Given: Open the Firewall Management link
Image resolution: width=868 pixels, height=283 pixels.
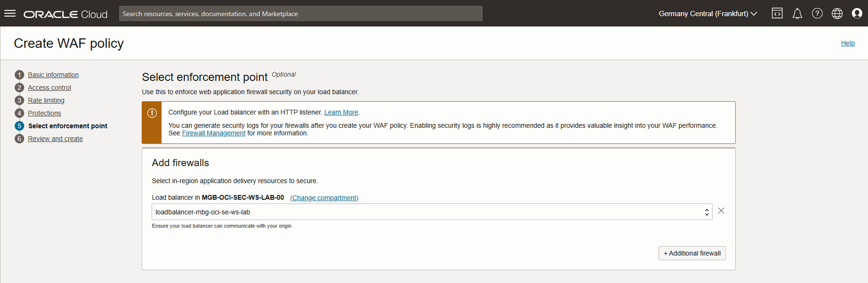Looking at the screenshot, I should (x=214, y=133).
